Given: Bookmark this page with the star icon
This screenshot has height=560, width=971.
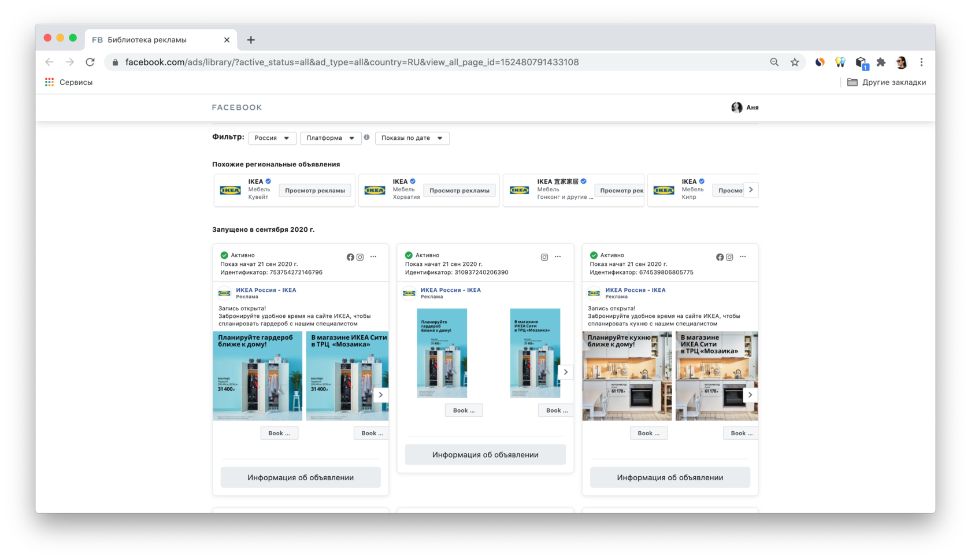Looking at the screenshot, I should (795, 62).
